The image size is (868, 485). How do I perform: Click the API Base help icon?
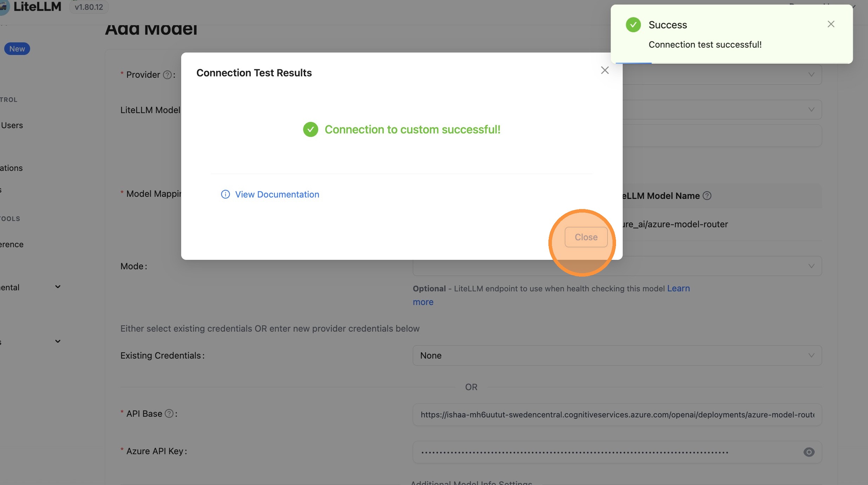click(x=169, y=414)
